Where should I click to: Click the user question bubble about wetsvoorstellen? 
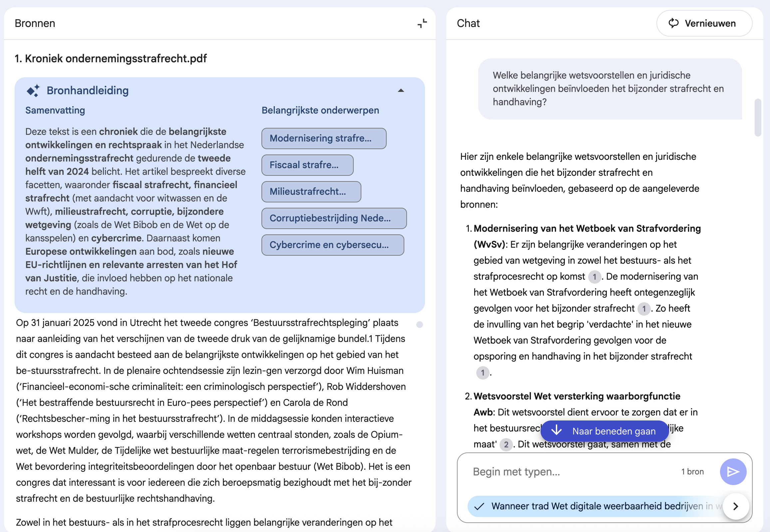(609, 89)
